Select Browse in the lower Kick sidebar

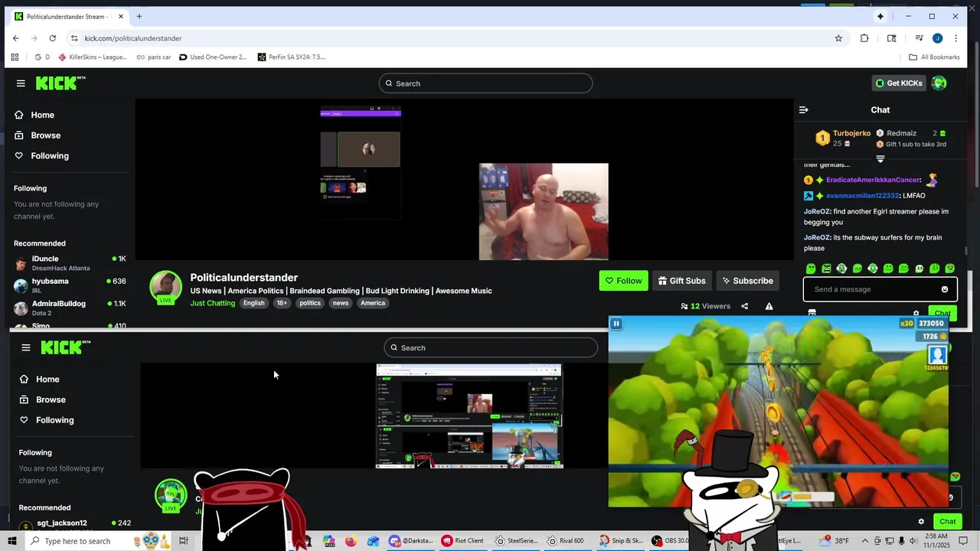pos(51,399)
